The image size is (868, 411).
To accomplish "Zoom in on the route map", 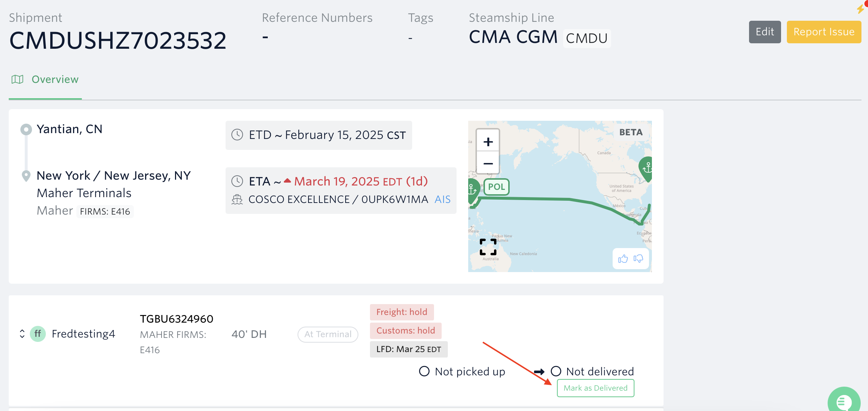I will (488, 142).
